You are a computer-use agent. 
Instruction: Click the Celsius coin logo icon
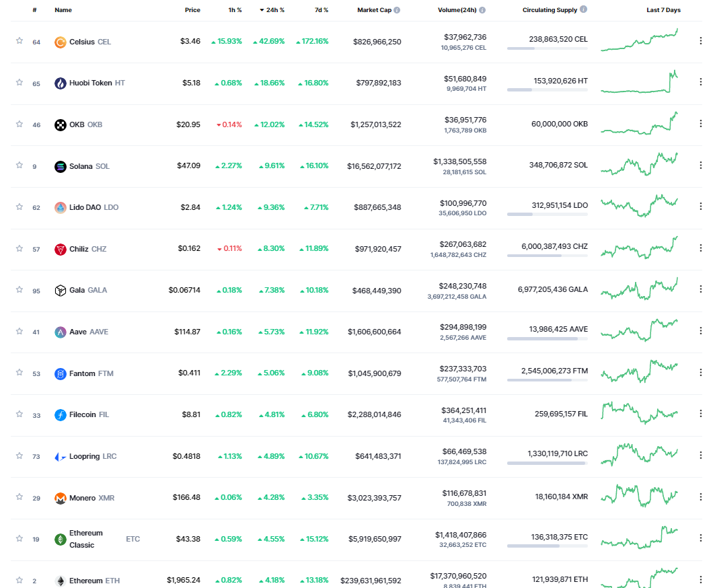click(x=60, y=42)
